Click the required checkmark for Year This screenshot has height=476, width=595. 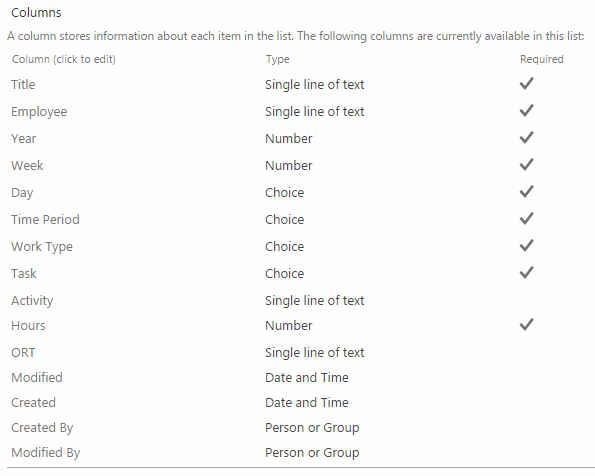coord(527,137)
